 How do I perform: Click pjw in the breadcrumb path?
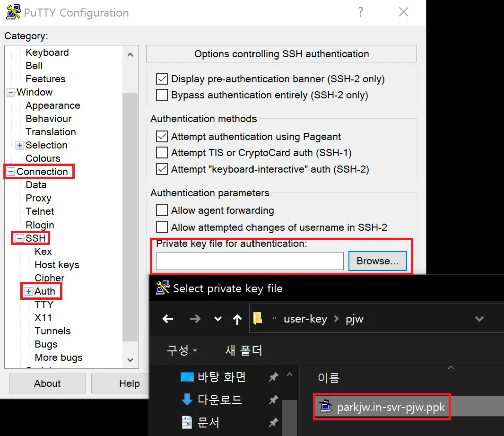pos(355,319)
